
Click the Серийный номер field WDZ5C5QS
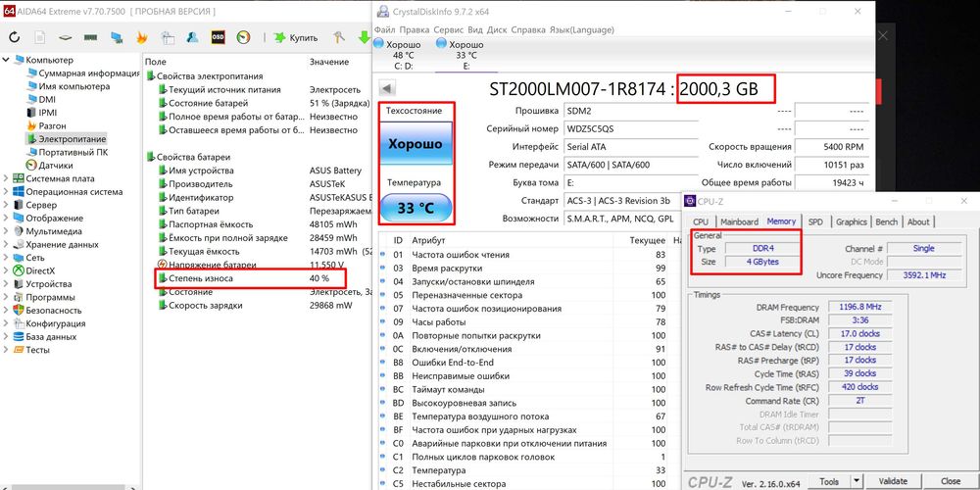coord(630,128)
